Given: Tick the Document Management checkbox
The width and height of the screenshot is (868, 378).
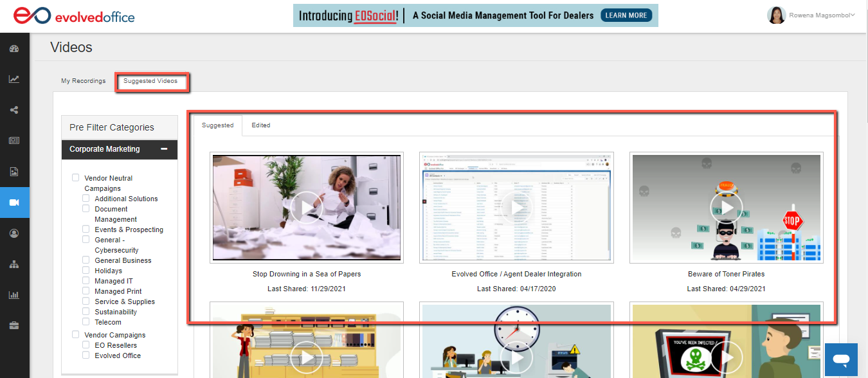Looking at the screenshot, I should 86,209.
